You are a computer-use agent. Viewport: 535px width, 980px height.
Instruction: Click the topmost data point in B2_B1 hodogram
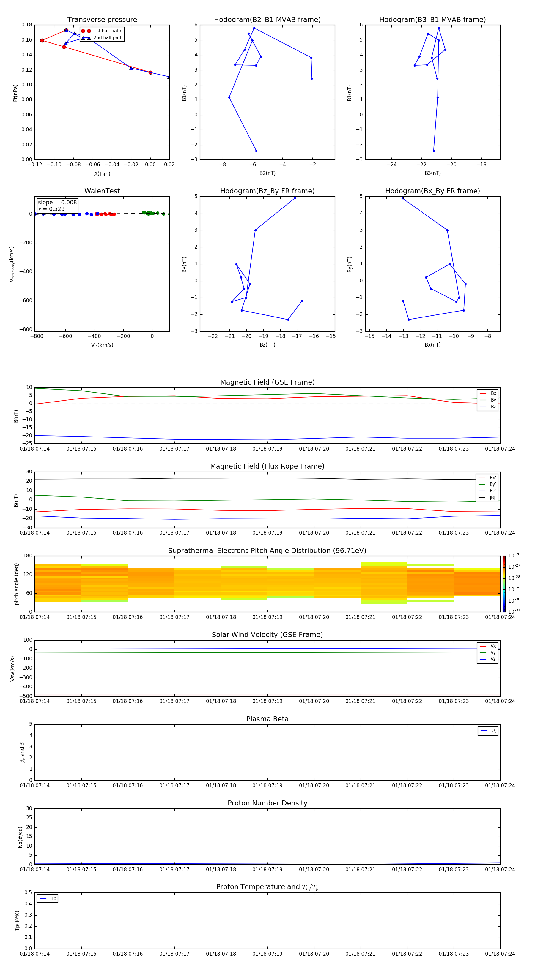(x=254, y=28)
